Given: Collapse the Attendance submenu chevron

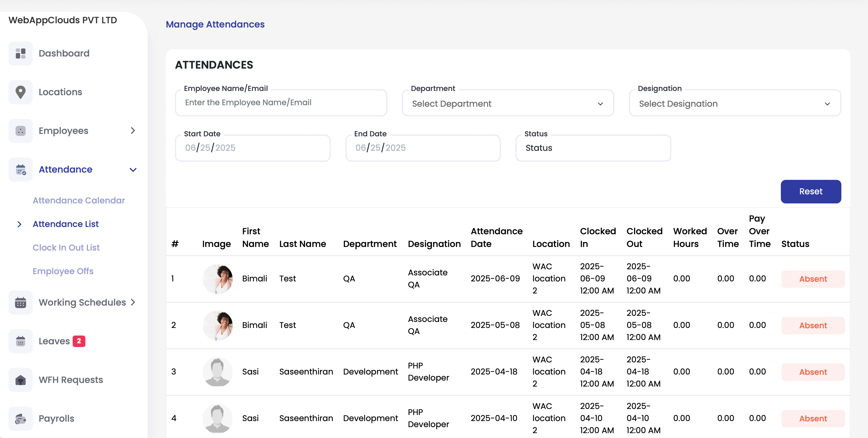Looking at the screenshot, I should tap(133, 169).
